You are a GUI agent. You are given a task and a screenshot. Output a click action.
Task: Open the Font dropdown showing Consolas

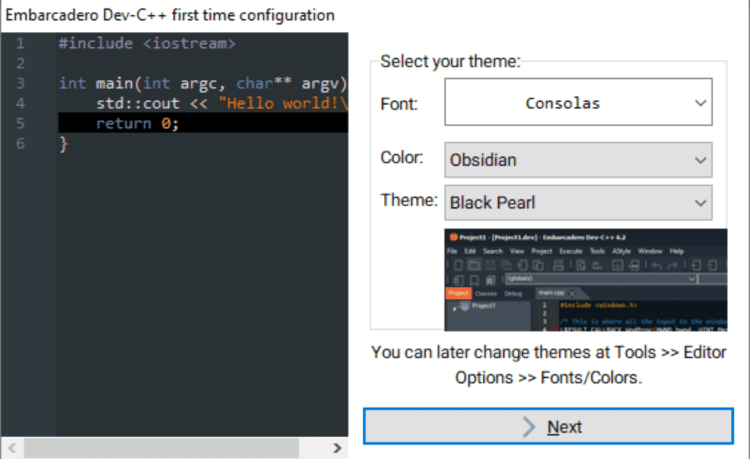click(578, 102)
